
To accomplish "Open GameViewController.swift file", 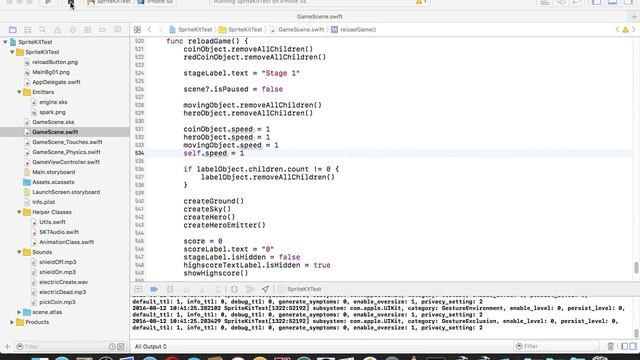I will pyautogui.click(x=66, y=162).
